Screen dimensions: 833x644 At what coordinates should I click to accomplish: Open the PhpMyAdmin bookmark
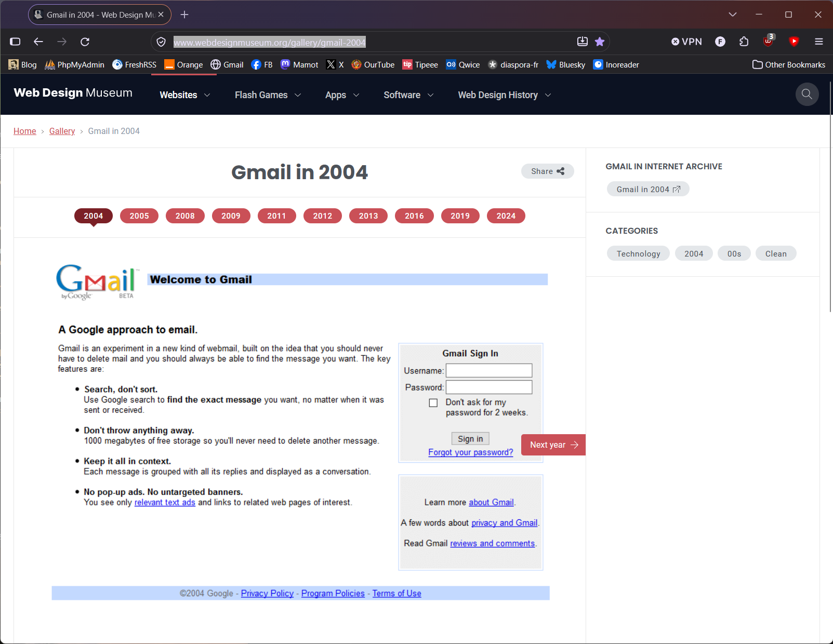75,65
